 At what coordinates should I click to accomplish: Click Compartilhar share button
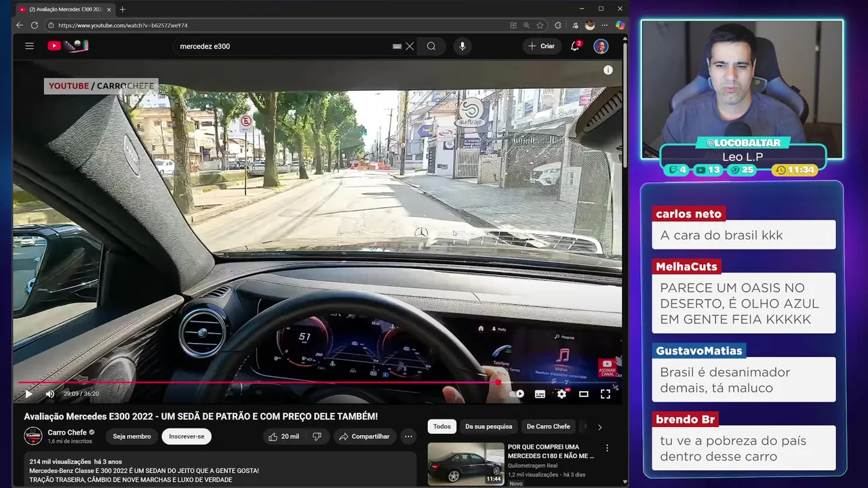364,436
